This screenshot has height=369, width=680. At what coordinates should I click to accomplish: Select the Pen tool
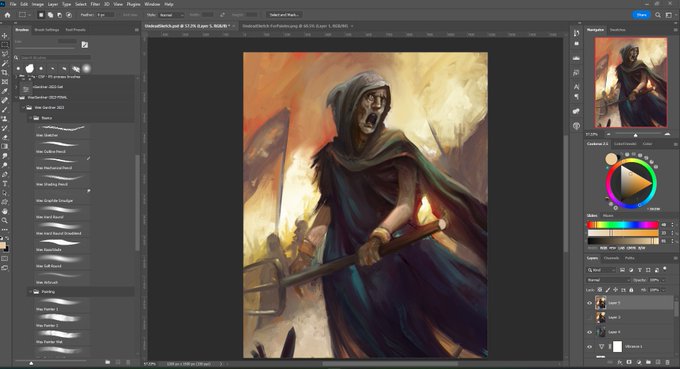(x=5, y=174)
